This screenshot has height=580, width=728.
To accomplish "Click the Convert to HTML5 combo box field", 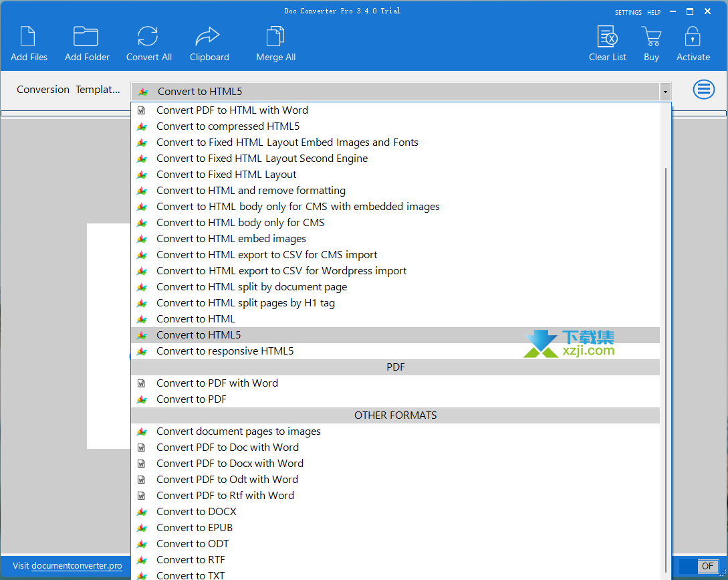I will click(395, 92).
